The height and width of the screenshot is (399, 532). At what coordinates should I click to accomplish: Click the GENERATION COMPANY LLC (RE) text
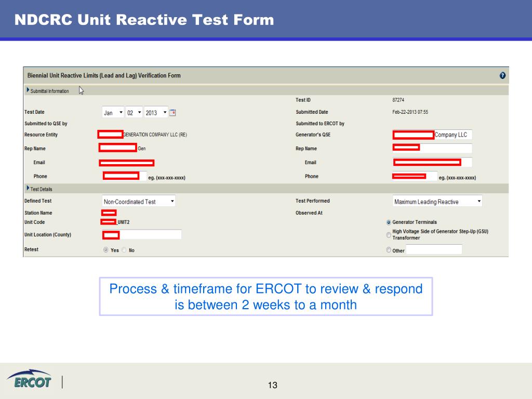155,135
